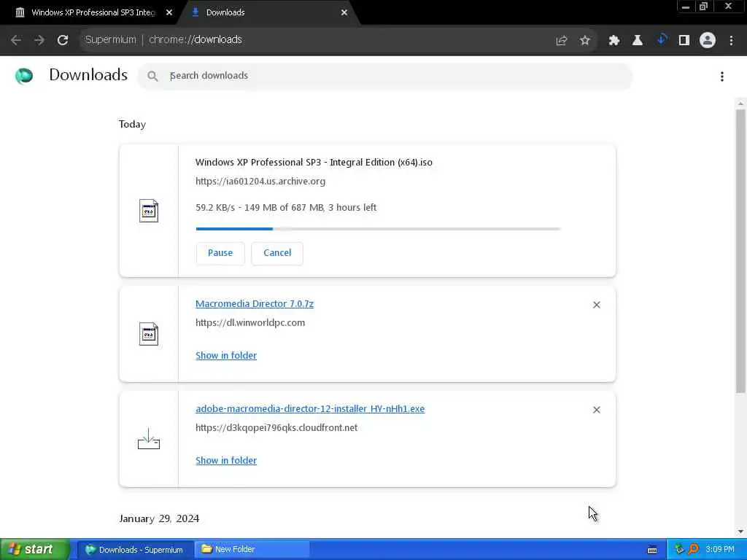This screenshot has height=560, width=747.
Task: Click the January 29, 2024 date heading
Action: (x=159, y=518)
